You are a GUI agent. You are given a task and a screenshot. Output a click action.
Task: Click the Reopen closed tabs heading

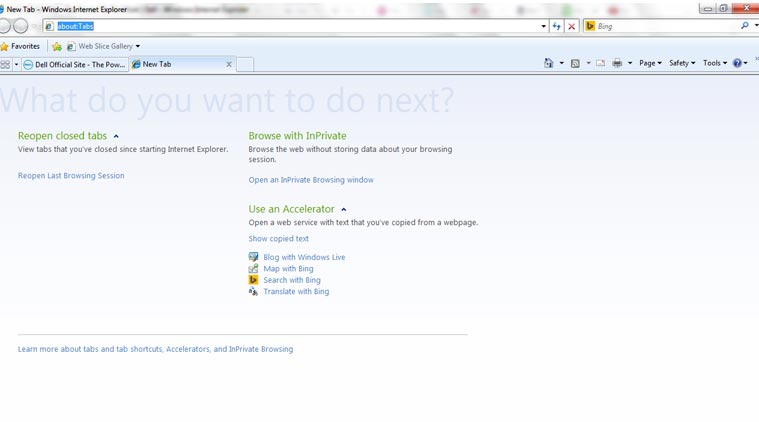point(62,136)
